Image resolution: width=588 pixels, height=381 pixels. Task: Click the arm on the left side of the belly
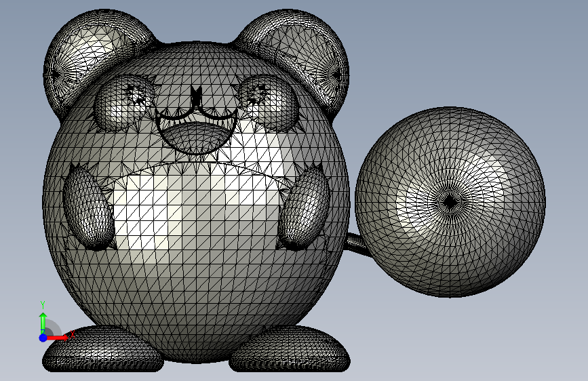(88, 208)
